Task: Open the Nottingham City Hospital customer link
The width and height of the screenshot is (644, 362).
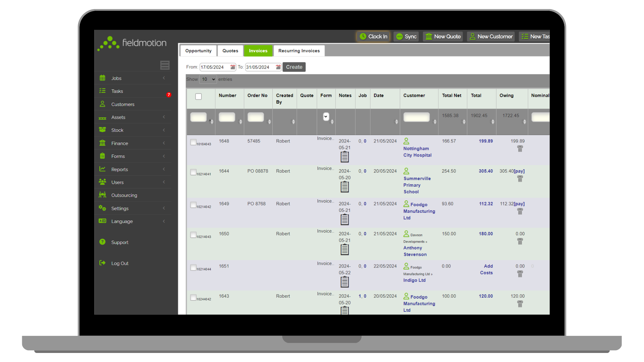Action: (x=417, y=152)
